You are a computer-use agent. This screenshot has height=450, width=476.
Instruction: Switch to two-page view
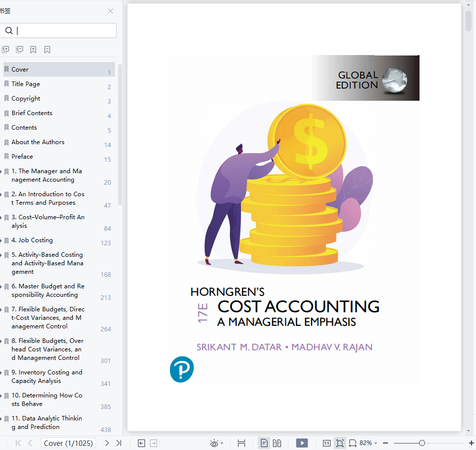277,443
